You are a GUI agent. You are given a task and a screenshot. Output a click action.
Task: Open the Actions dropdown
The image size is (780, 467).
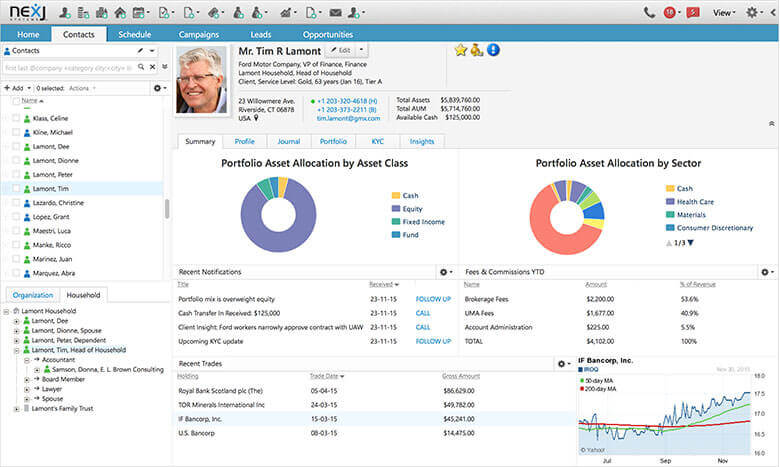pos(82,88)
